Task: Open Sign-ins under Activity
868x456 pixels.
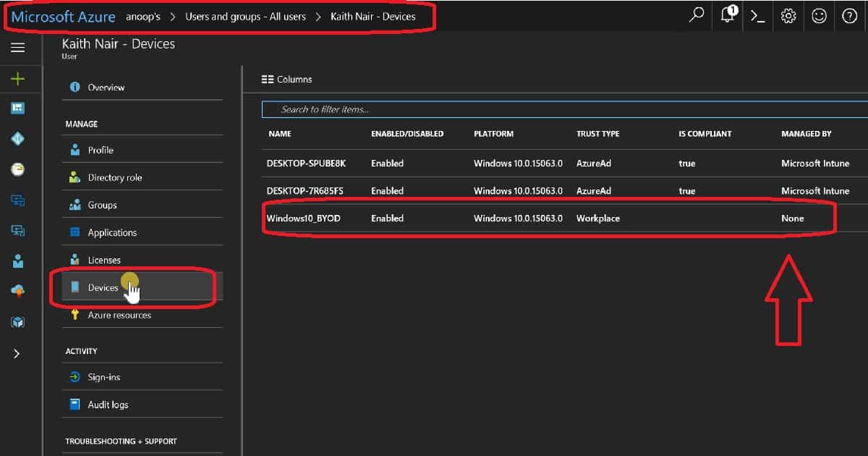Action: tap(104, 377)
